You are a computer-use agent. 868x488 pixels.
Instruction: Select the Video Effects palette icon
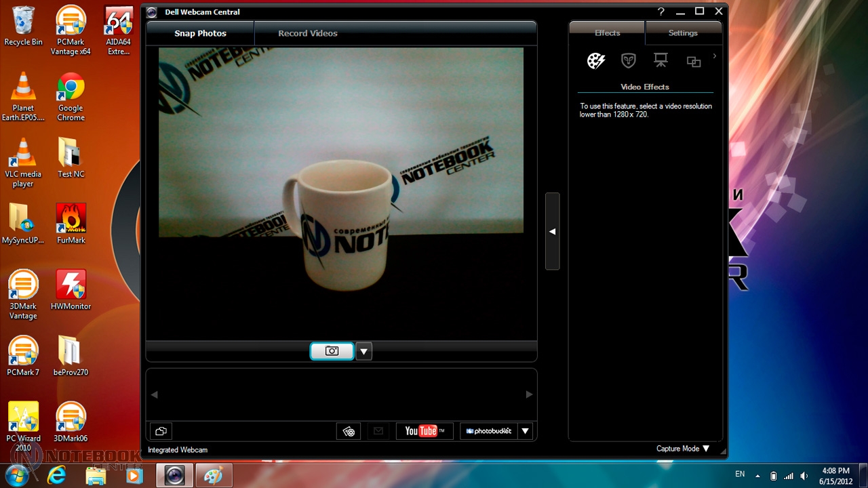(x=595, y=61)
